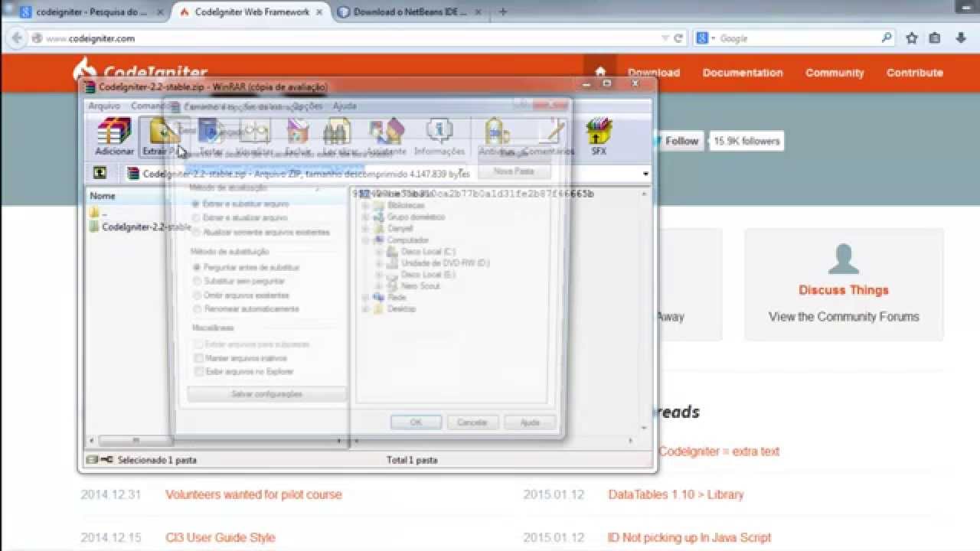Click the WinRAR horizontal scrollbar thumb

(136, 441)
